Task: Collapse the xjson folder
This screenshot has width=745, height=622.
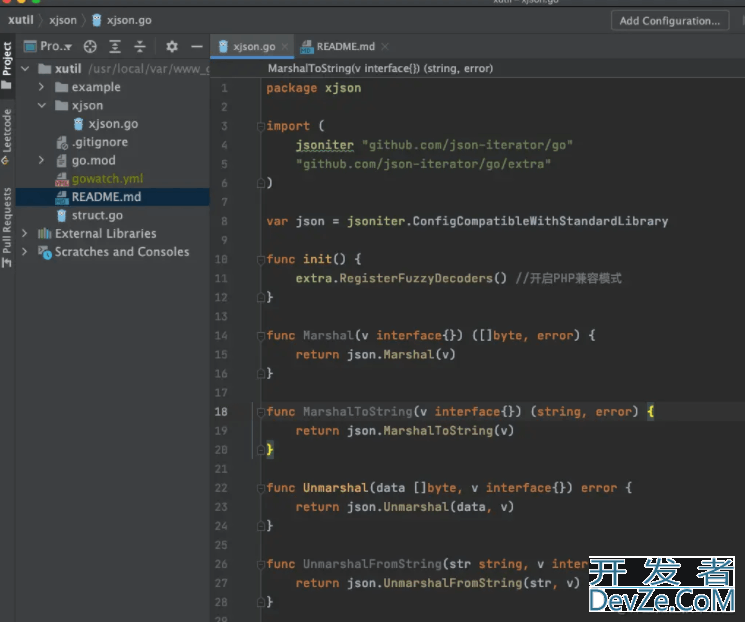Action: (x=41, y=106)
